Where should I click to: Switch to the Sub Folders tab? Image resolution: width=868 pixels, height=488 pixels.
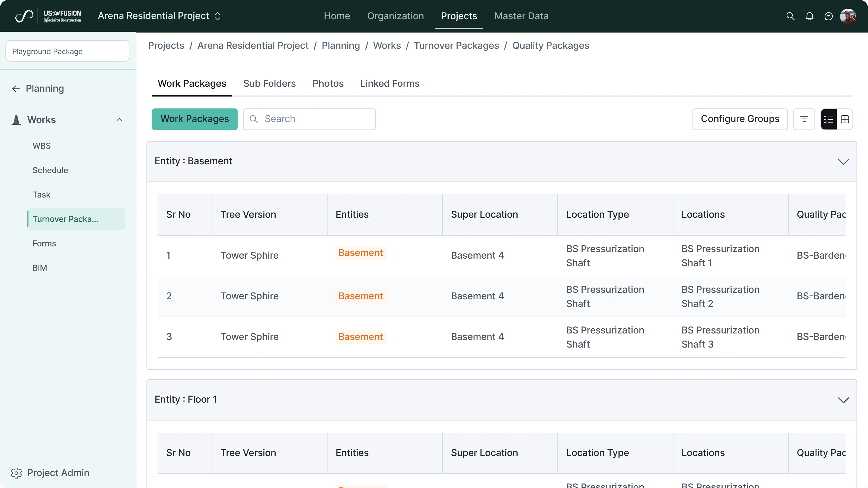[269, 84]
